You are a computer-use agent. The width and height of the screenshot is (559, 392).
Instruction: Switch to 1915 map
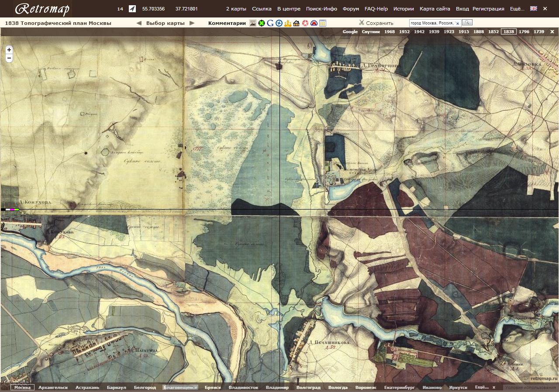click(464, 31)
